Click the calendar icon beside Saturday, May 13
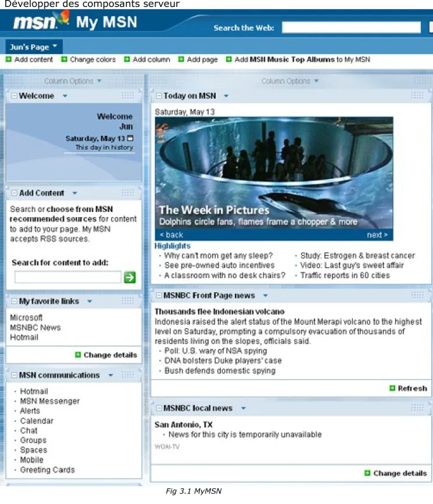The image size is (433, 504). pyautogui.click(x=130, y=138)
